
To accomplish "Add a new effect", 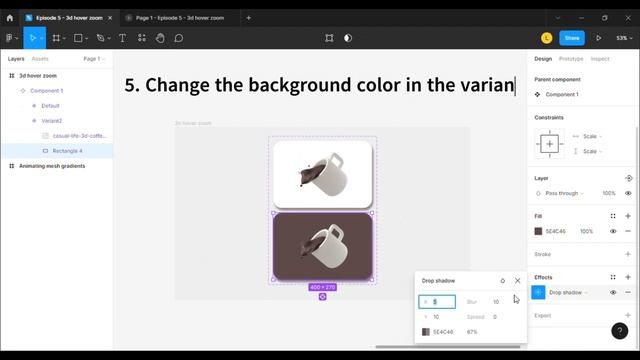I will click(x=628, y=277).
